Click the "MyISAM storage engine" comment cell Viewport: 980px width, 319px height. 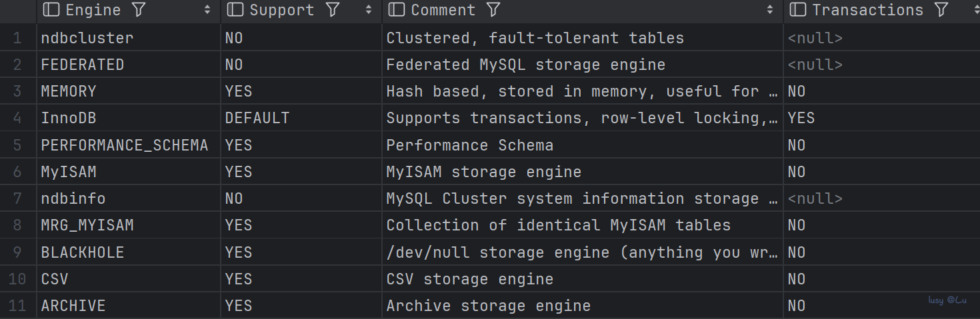click(x=483, y=172)
